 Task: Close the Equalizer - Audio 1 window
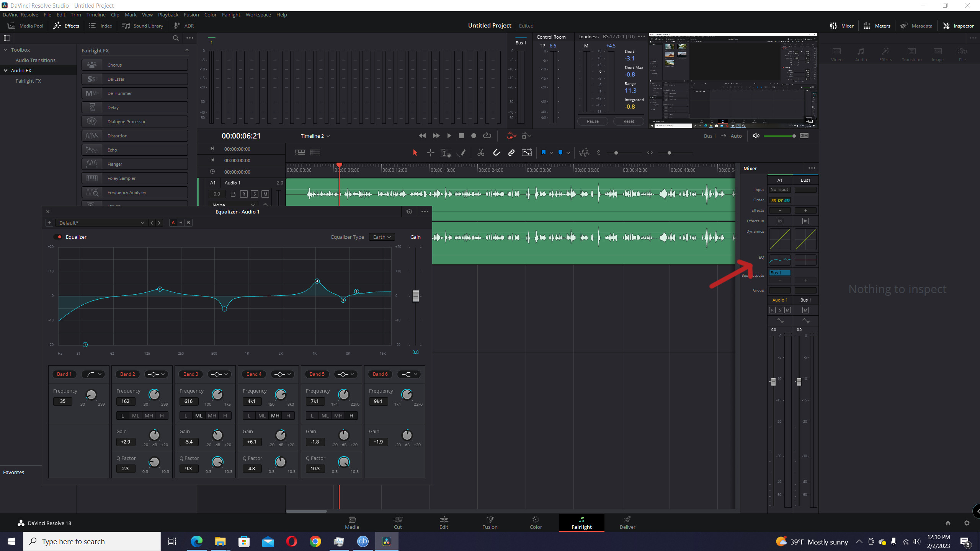tap(48, 212)
